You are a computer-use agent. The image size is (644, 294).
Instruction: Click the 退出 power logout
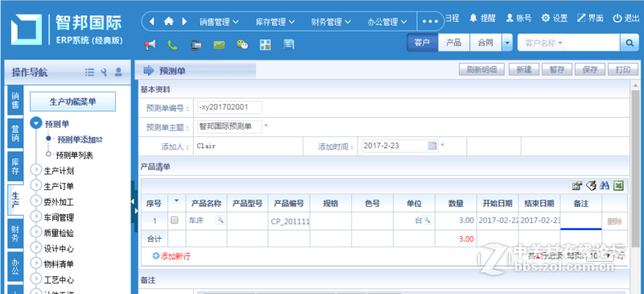click(x=626, y=18)
